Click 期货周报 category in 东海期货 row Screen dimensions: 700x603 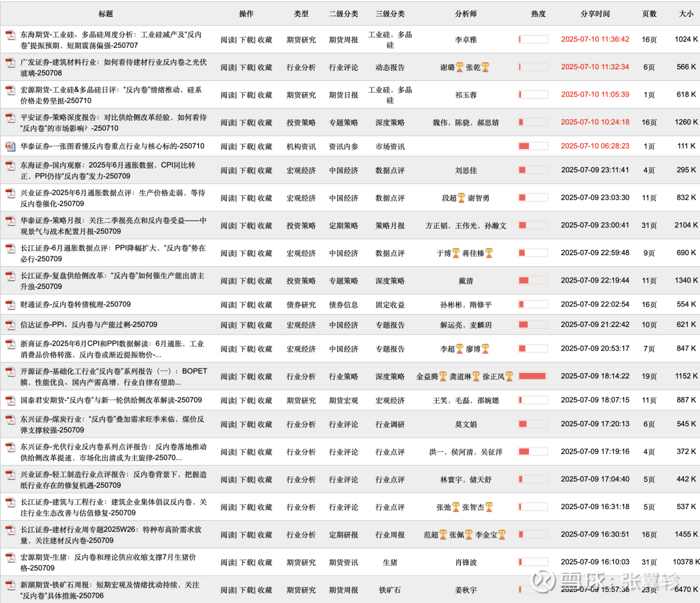[344, 40]
